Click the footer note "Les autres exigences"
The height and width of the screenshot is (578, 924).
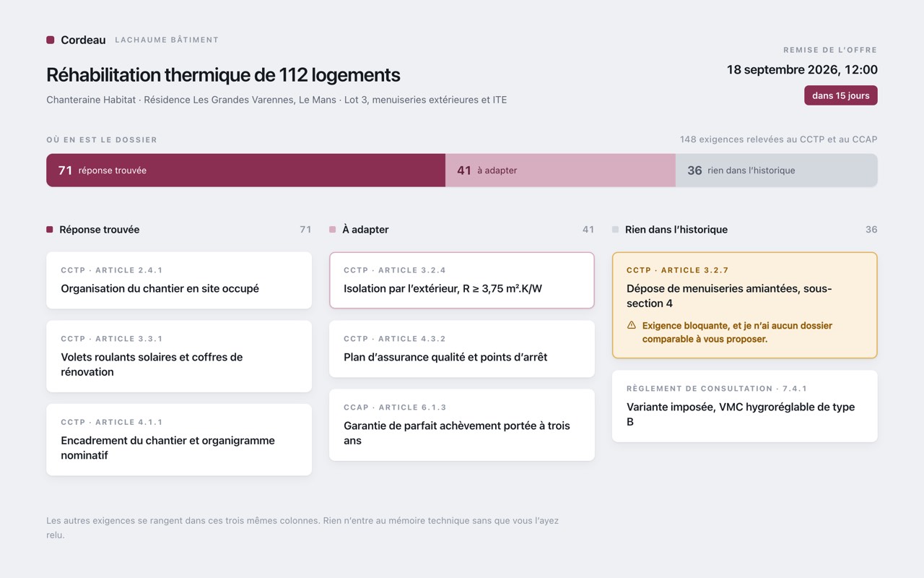[x=302, y=527]
